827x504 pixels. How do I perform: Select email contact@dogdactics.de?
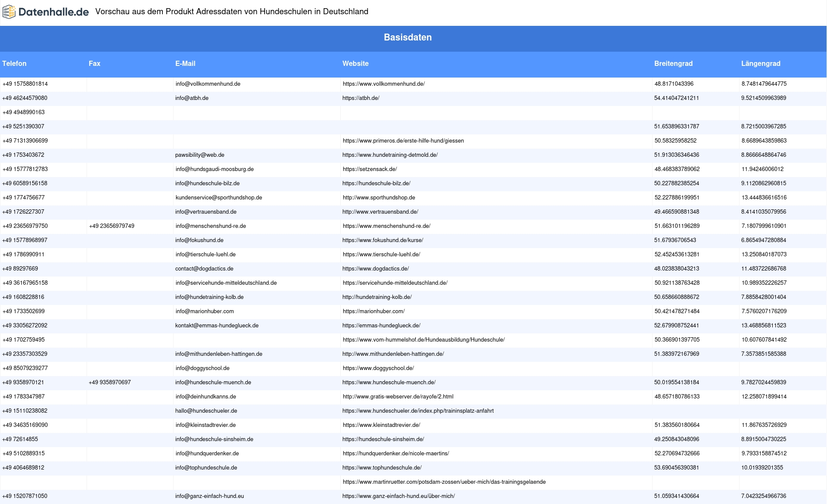tap(204, 269)
